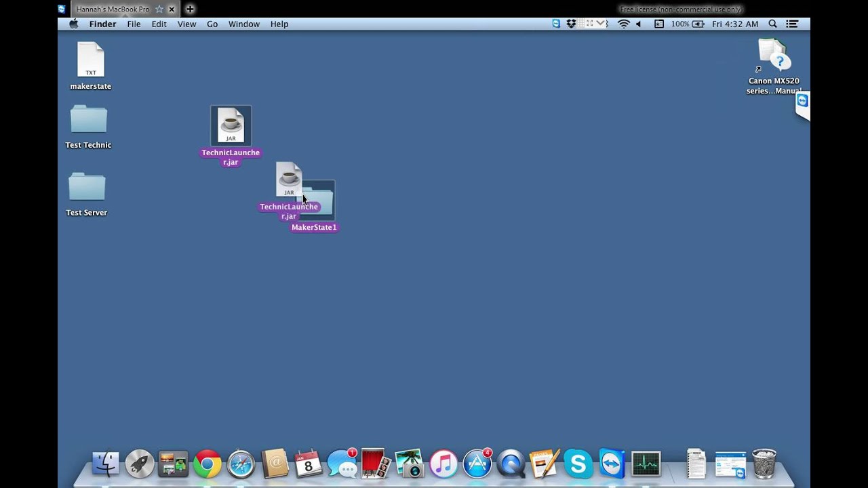This screenshot has width=868, height=488.
Task: Open the Dropbox menu bar icon
Action: pyautogui.click(x=572, y=23)
